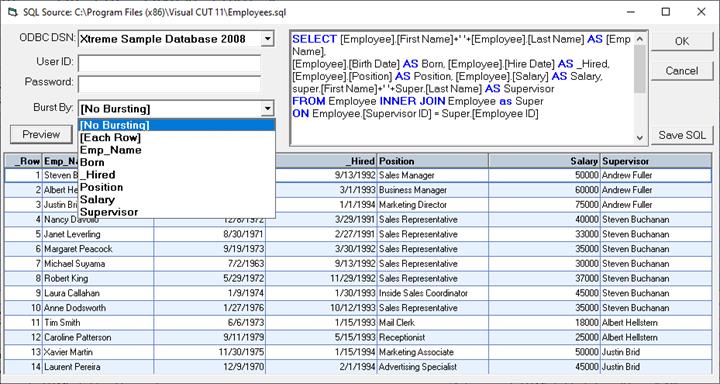
Task: Click the Janet Leverling name cell
Action: point(98,234)
